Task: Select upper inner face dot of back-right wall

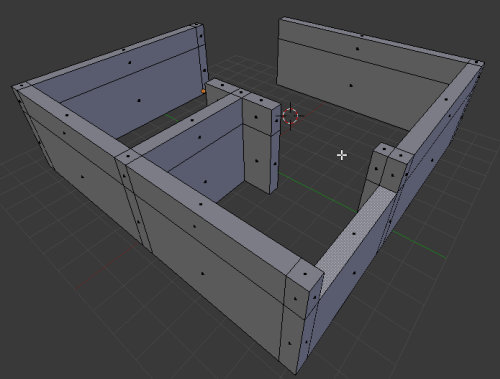Action: (358, 49)
